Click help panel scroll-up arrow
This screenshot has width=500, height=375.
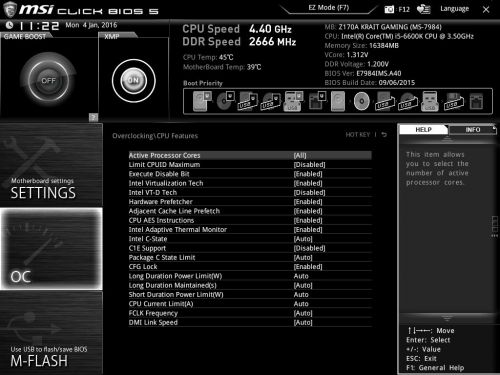point(447,139)
